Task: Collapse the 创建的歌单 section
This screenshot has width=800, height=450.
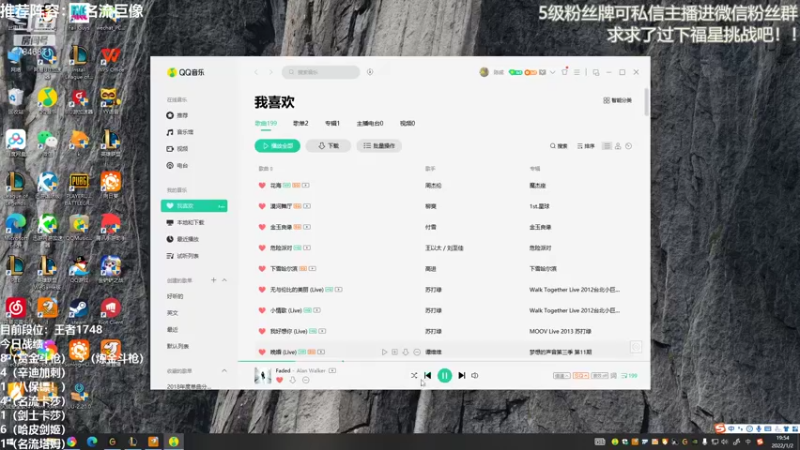Action: coord(224,280)
